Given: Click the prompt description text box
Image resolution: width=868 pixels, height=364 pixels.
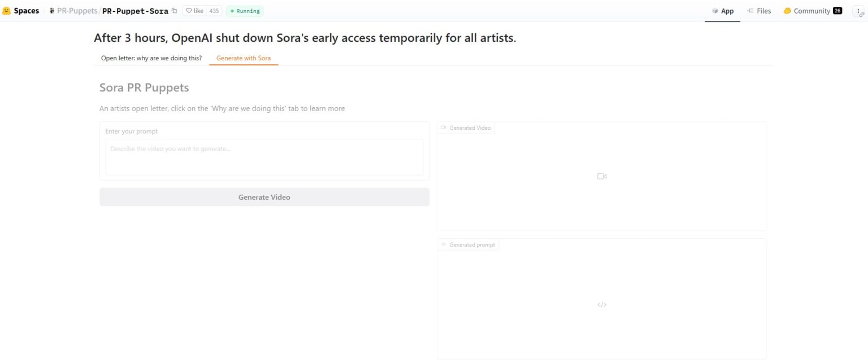Looking at the screenshot, I should click(264, 157).
